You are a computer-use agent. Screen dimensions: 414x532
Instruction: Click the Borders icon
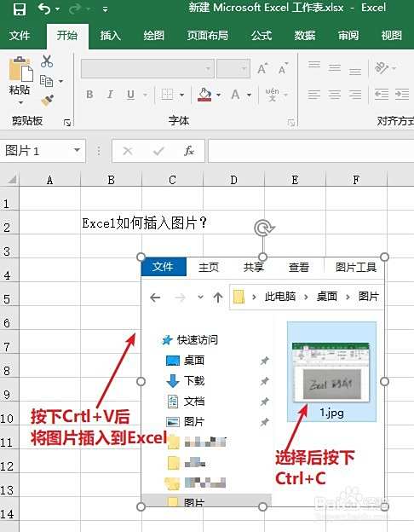(x=167, y=95)
